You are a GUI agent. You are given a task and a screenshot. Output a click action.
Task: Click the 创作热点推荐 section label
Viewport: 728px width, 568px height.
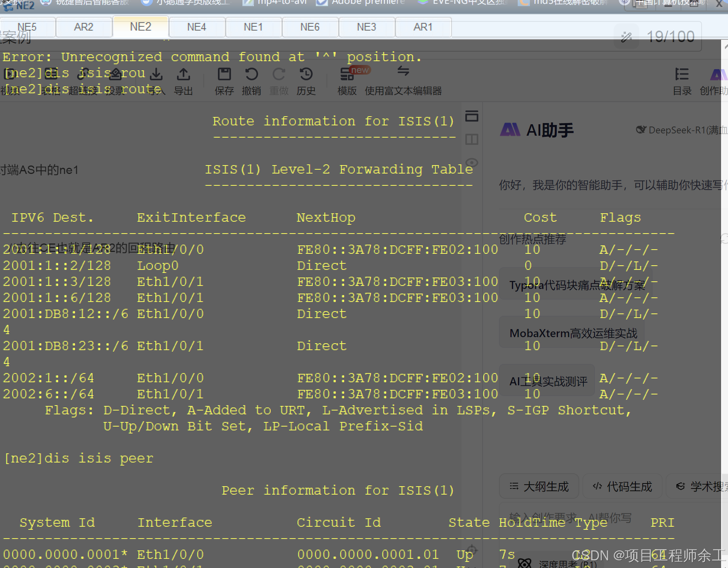tap(533, 240)
